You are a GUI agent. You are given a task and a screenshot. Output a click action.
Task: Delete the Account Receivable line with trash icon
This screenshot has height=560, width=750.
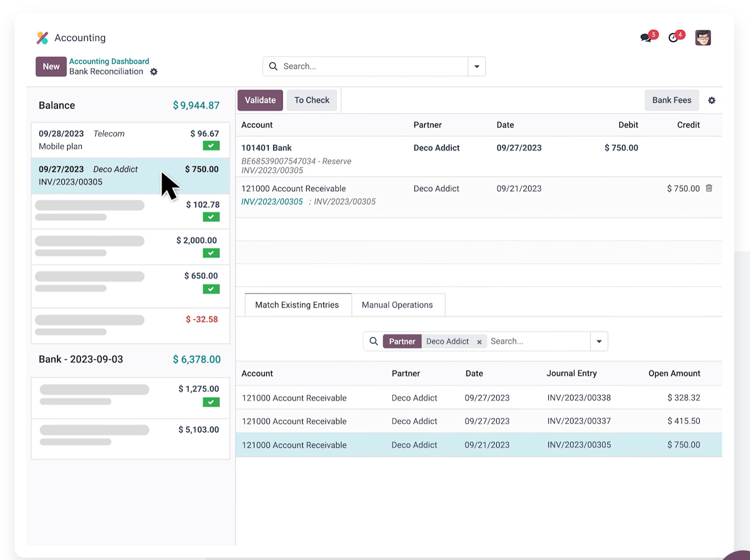[x=709, y=188]
